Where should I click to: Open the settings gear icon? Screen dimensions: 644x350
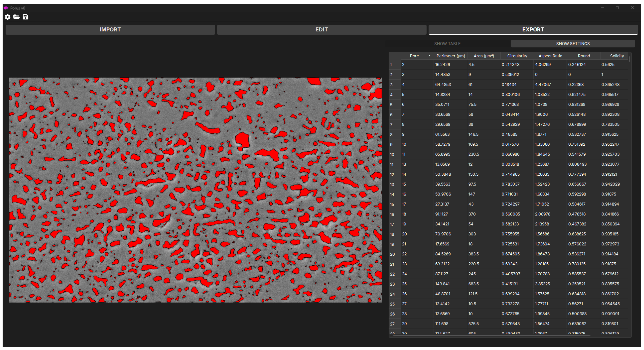(8, 17)
